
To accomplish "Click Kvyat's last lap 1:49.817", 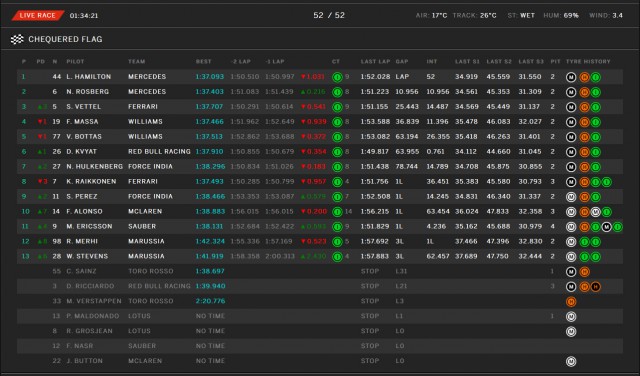I will click(375, 152).
